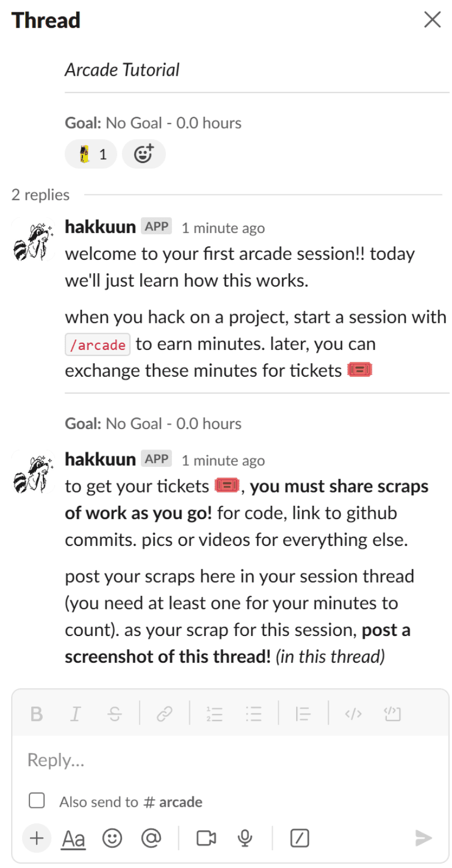Image resolution: width=452 pixels, height=868 pixels.
Task: Mention someone with @ button
Action: (x=151, y=838)
